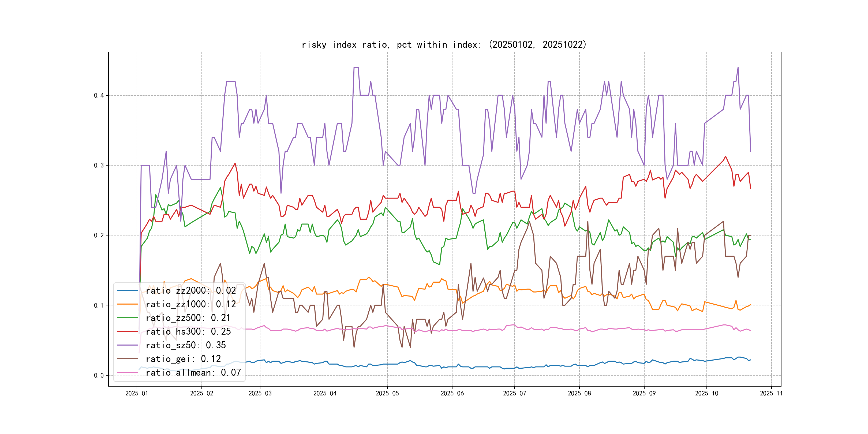
Task: Click the 2025-03 x-axis tick label
Action: [260, 393]
